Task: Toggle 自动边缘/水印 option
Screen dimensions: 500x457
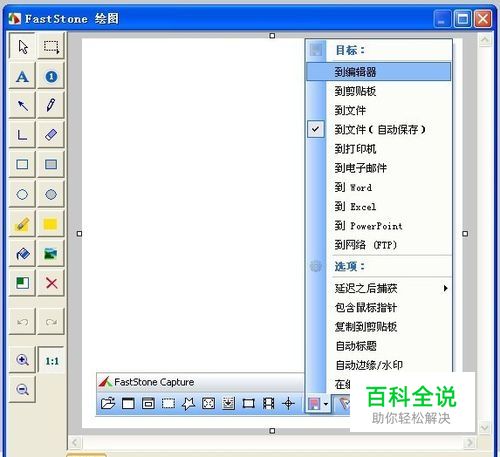Action: pos(379,365)
